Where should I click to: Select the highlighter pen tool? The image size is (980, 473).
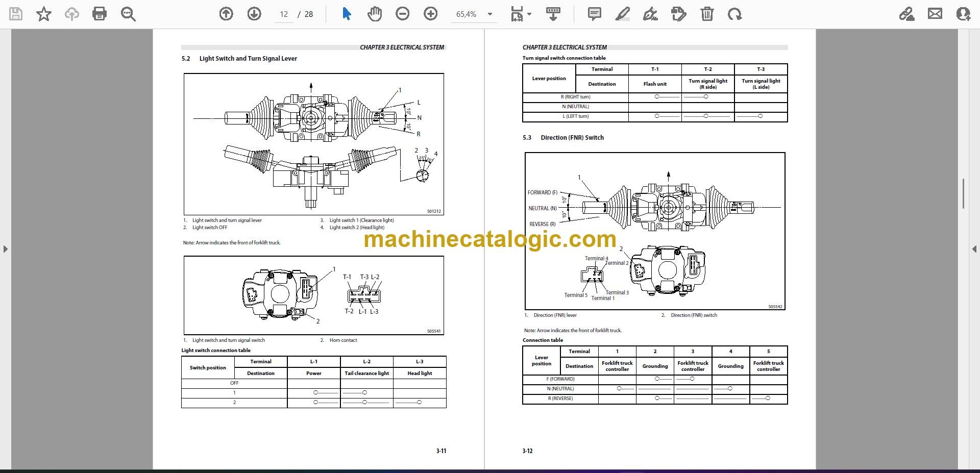click(x=623, y=14)
